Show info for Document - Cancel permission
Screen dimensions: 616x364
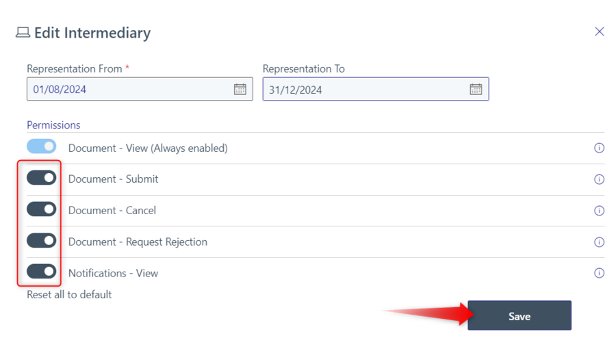tap(599, 211)
